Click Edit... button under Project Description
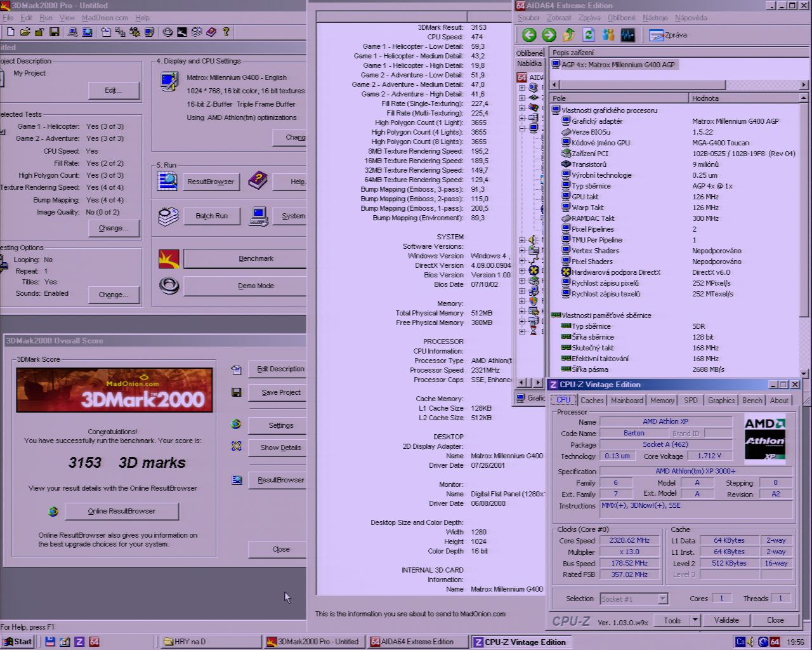Image resolution: width=812 pixels, height=650 pixels. (x=114, y=91)
